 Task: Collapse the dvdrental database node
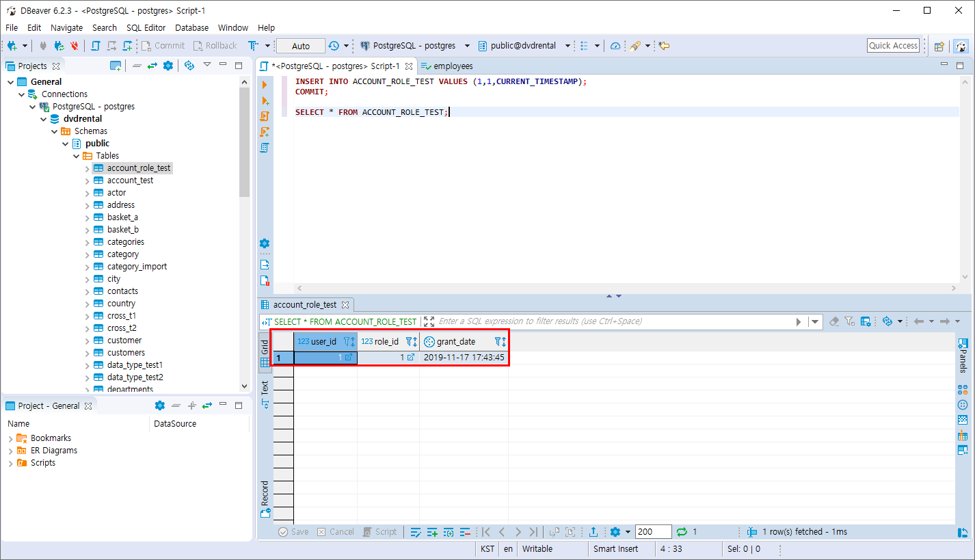coord(43,119)
